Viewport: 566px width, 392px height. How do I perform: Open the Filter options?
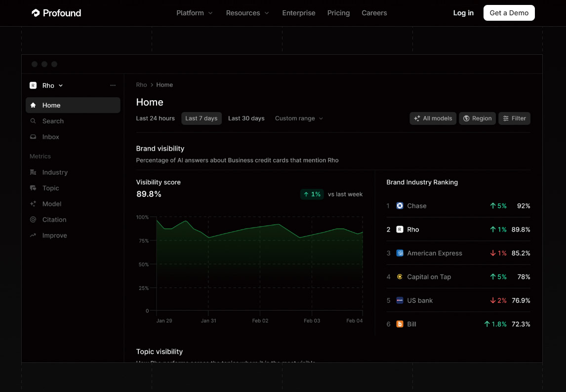[x=514, y=118]
